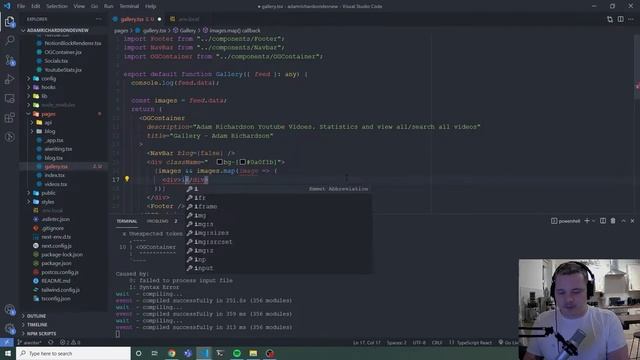Open File Explorer from the taskbar
Screen dimensions: 640x360
(x=253, y=353)
